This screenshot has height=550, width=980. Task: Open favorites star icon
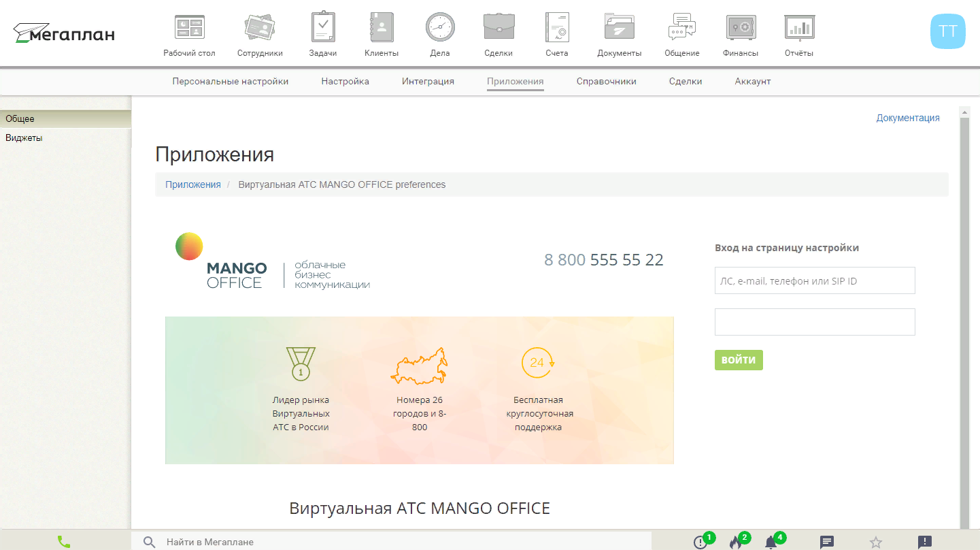coord(876,543)
